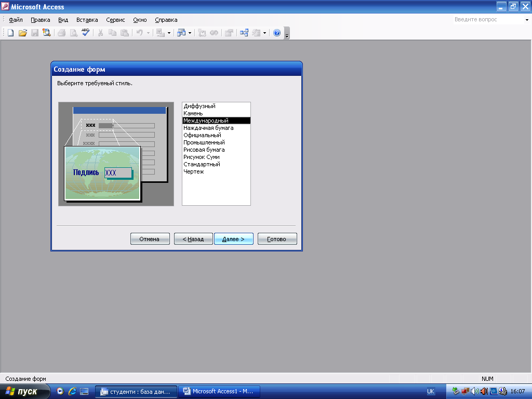Click the Analyze toolbar icon
532x399 pixels.
[181, 33]
